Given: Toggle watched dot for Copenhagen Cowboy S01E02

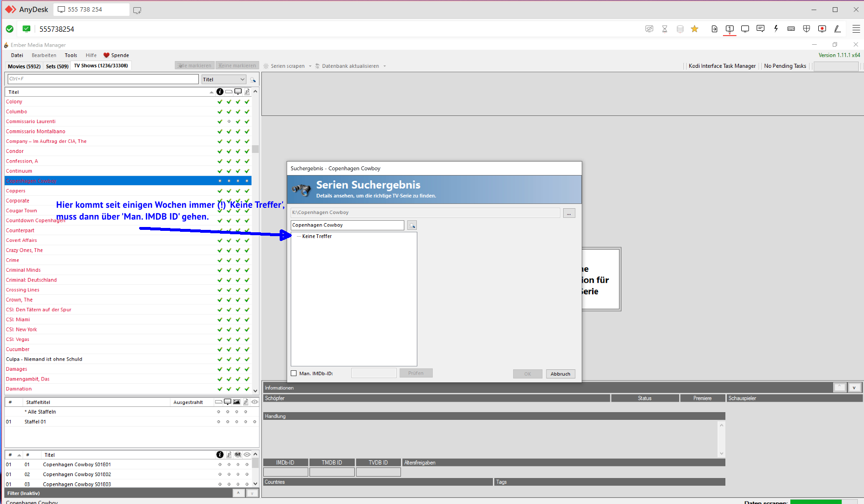Looking at the screenshot, I should click(x=247, y=474).
